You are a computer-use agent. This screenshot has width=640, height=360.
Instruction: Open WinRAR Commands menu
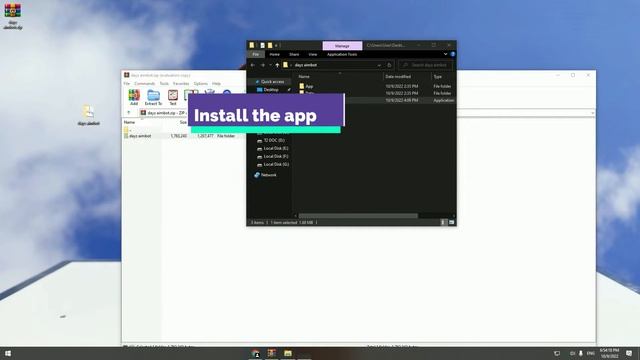point(144,83)
